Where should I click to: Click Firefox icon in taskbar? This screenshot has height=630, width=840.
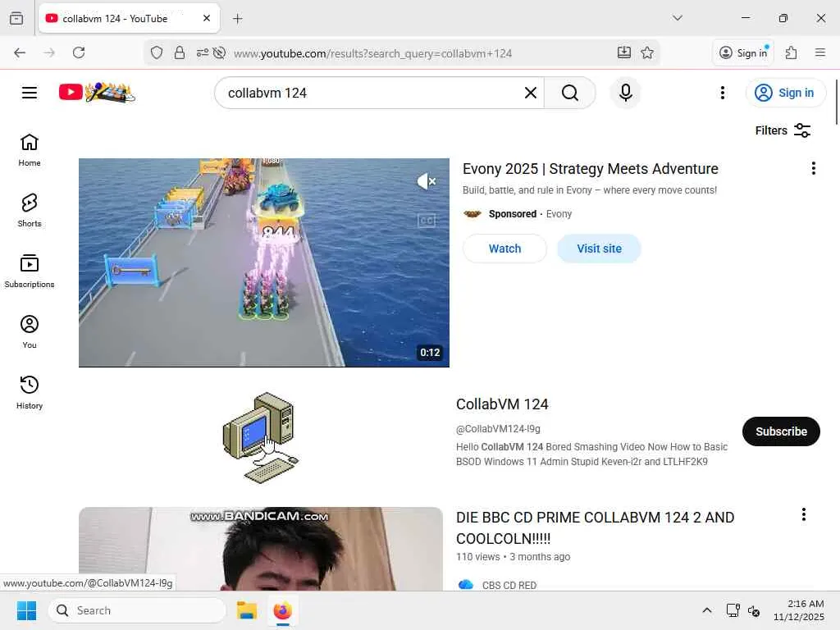[282, 610]
